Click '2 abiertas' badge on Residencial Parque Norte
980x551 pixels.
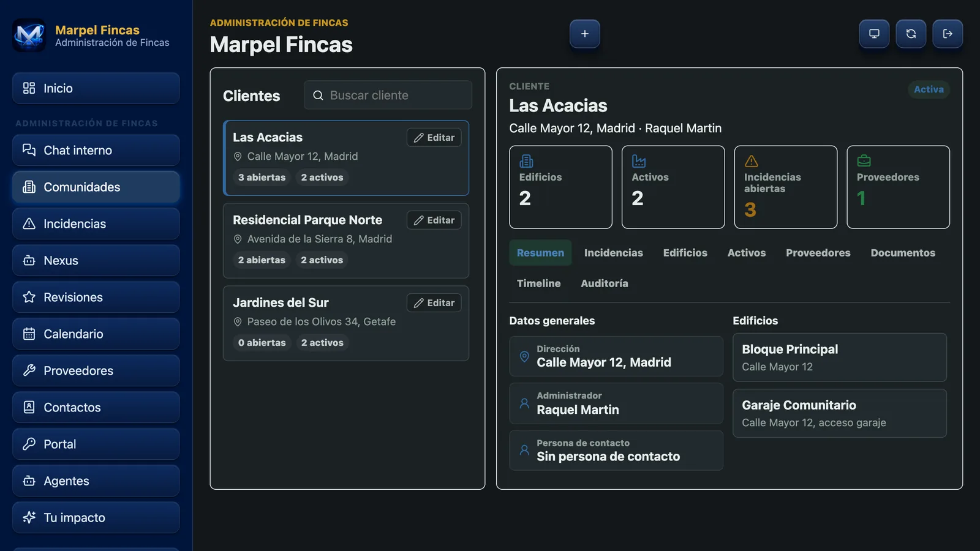pos(262,260)
